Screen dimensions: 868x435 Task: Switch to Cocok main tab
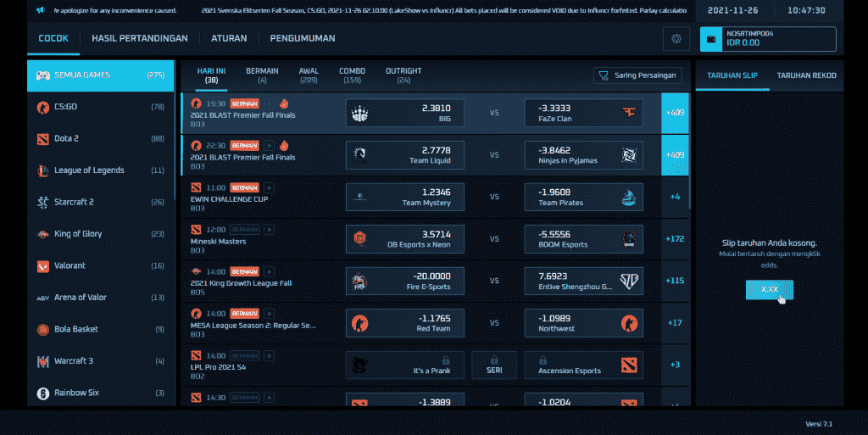53,39
